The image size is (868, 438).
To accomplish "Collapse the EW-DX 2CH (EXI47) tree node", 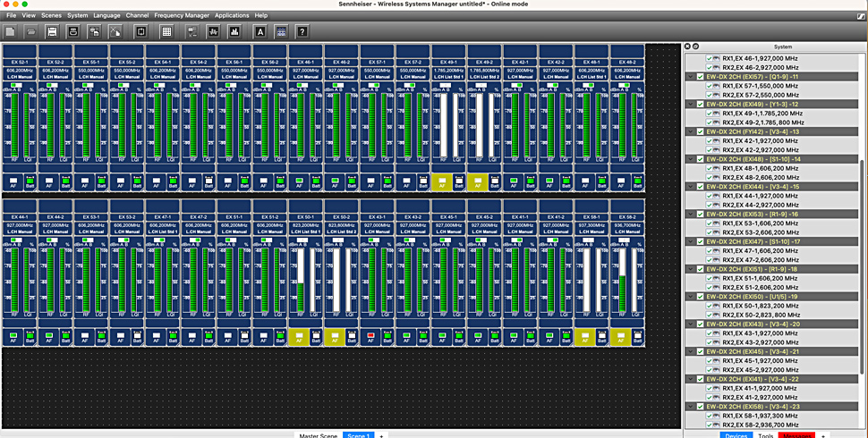I will [x=690, y=241].
